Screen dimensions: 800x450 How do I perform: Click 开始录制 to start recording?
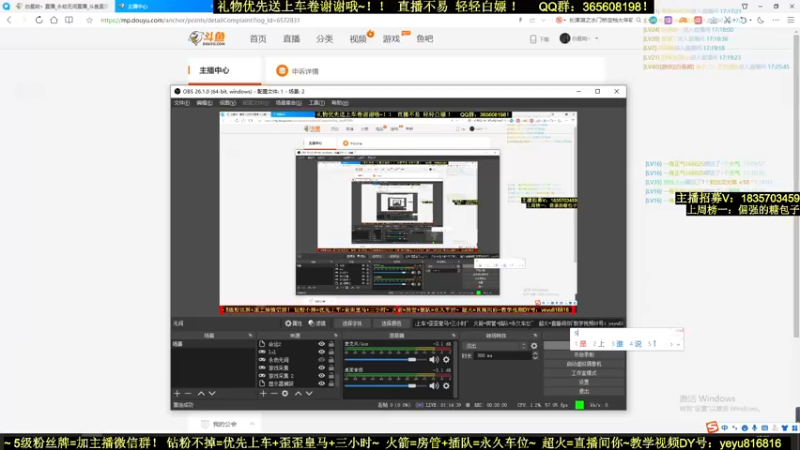584,355
